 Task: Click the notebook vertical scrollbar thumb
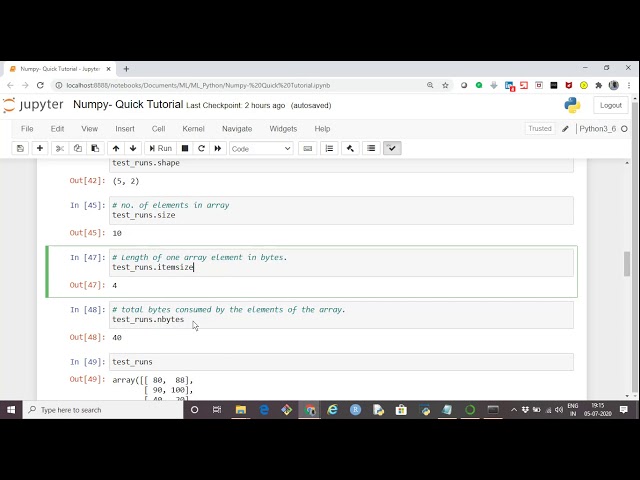click(x=627, y=264)
